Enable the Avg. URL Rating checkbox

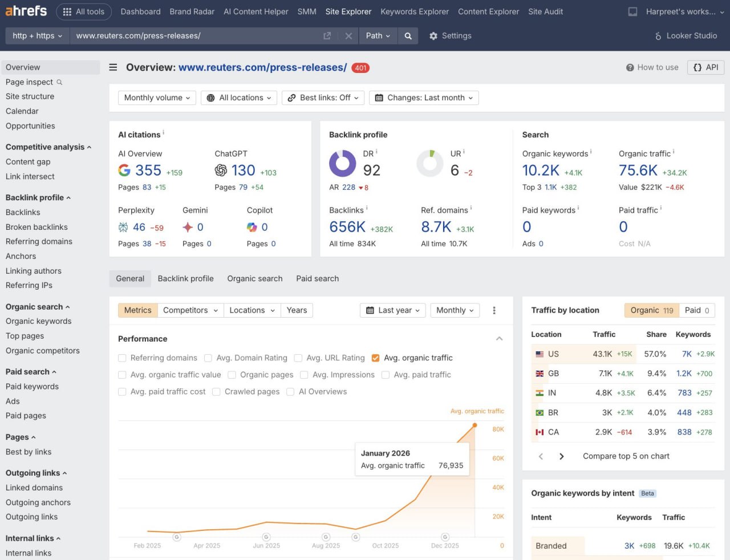298,358
